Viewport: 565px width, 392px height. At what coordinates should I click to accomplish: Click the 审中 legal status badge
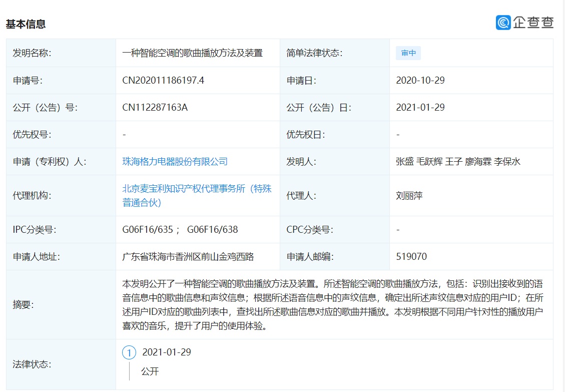click(x=408, y=53)
